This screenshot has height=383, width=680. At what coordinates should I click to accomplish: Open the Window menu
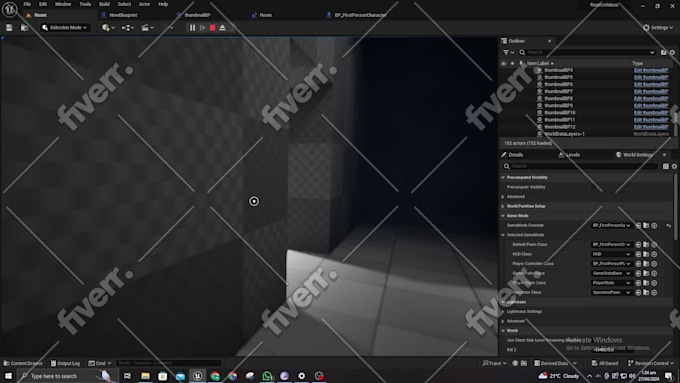pyautogui.click(x=63, y=4)
